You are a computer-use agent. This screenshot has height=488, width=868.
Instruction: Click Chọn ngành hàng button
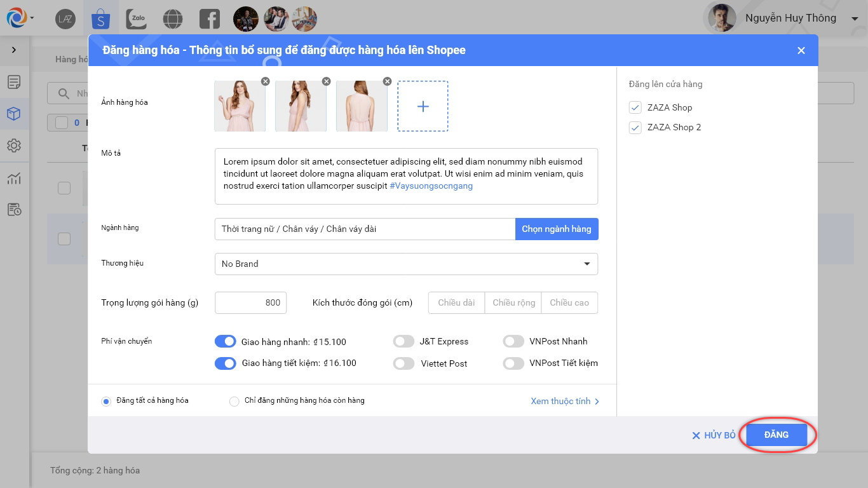557,229
